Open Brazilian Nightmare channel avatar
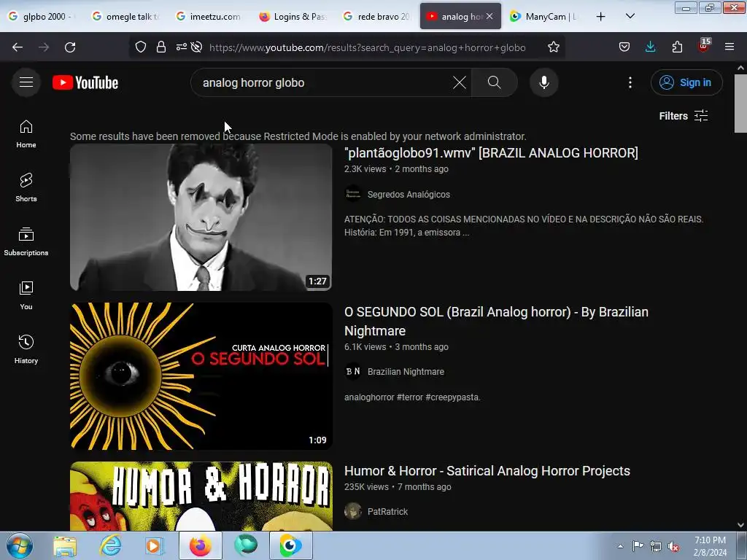This screenshot has height=560, width=747. [353, 371]
